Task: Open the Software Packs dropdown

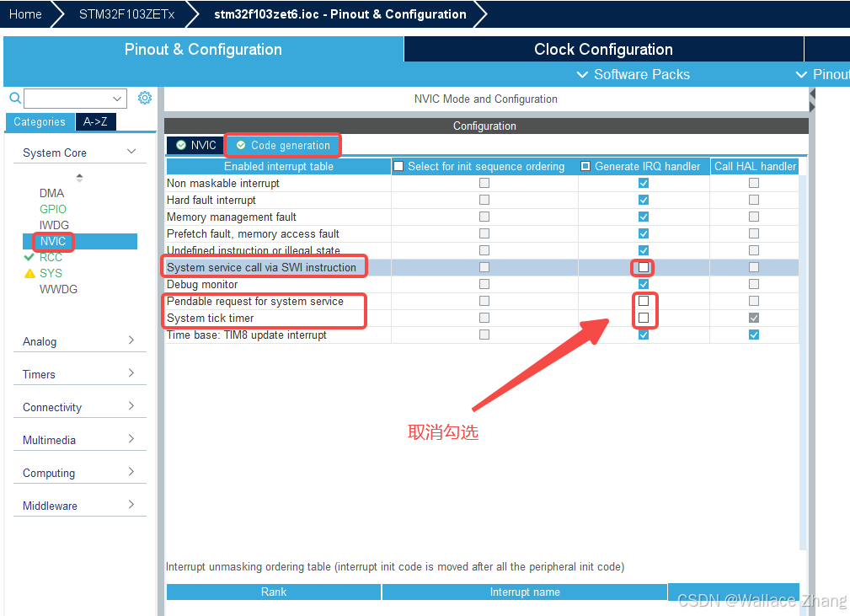Action: [x=633, y=74]
